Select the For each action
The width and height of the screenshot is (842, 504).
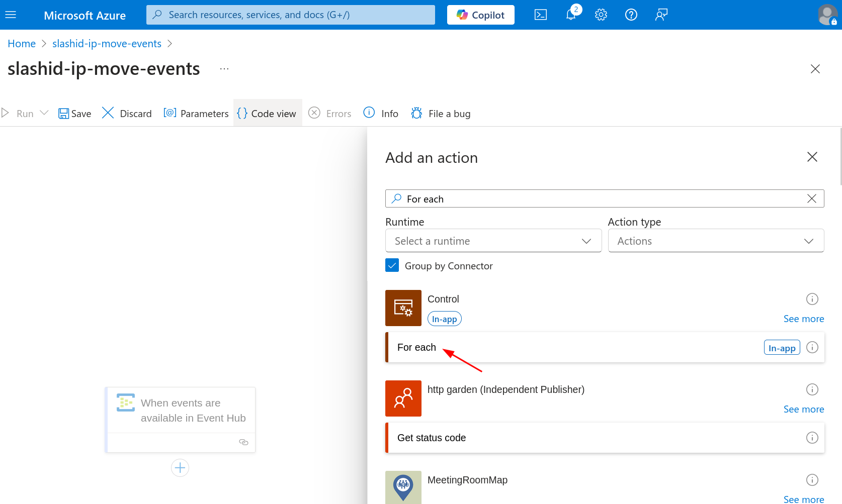(x=416, y=347)
